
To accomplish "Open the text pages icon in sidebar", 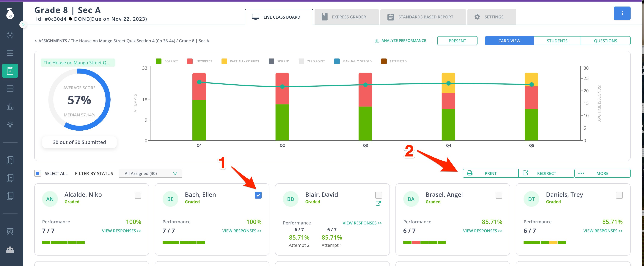I will click(10, 196).
